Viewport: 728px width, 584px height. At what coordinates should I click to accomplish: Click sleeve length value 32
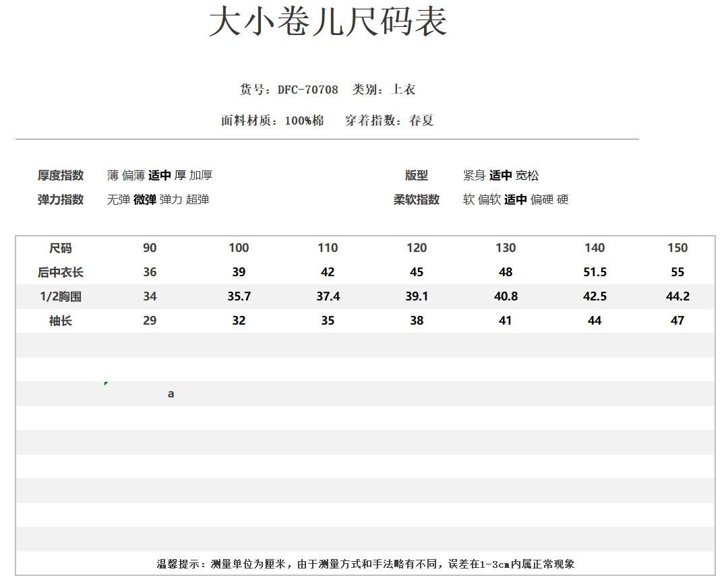[239, 320]
